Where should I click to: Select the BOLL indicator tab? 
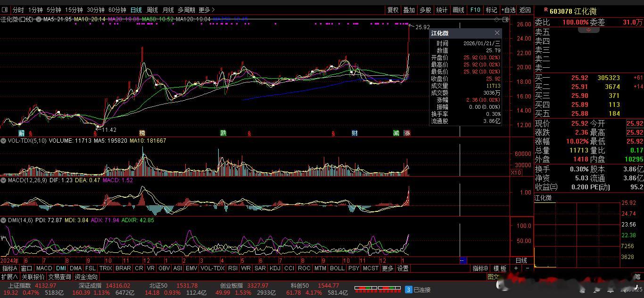(337, 268)
